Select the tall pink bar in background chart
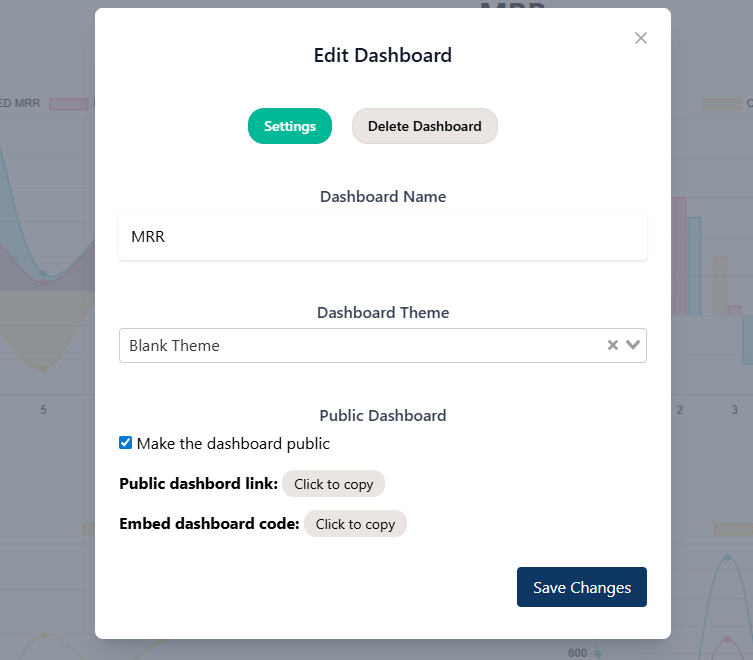This screenshot has width=753, height=660. point(679,255)
